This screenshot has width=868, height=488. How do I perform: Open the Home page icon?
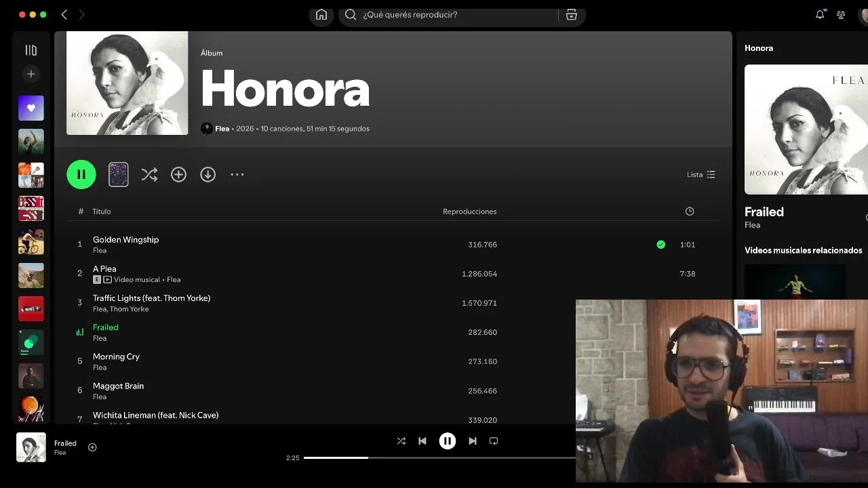(x=321, y=15)
